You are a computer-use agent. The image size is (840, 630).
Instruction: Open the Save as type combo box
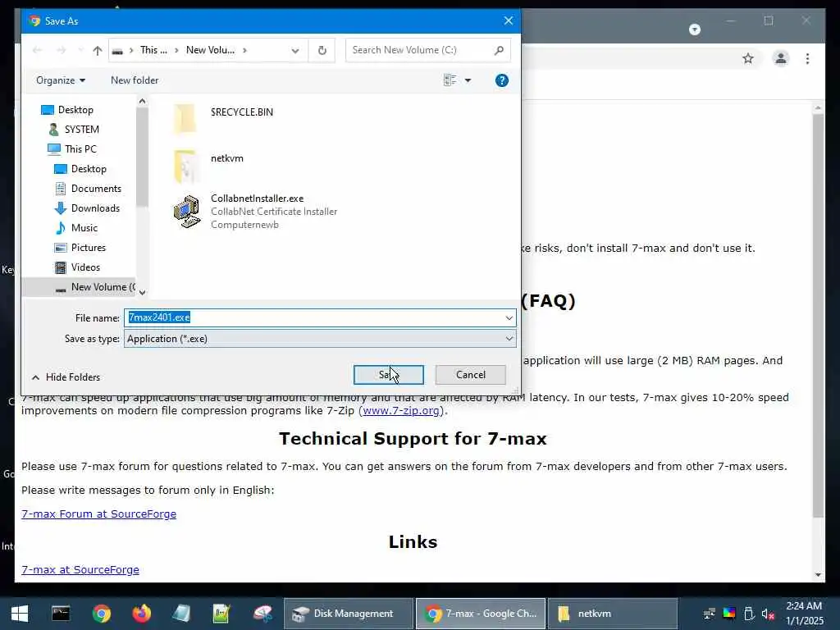pyautogui.click(x=320, y=339)
